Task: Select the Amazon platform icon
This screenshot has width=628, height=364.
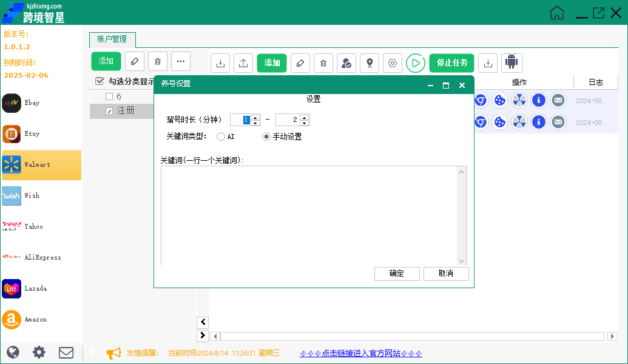Action: [12, 320]
